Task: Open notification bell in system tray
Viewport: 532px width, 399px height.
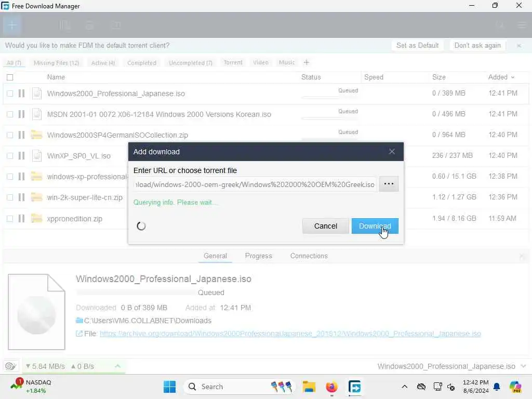Action: [x=497, y=387]
